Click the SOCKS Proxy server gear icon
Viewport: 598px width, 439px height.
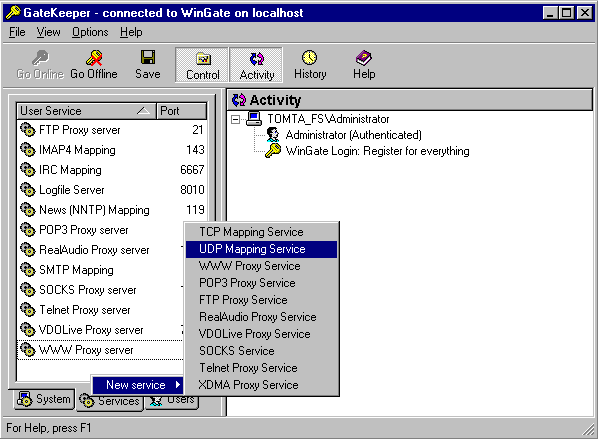(x=27, y=289)
